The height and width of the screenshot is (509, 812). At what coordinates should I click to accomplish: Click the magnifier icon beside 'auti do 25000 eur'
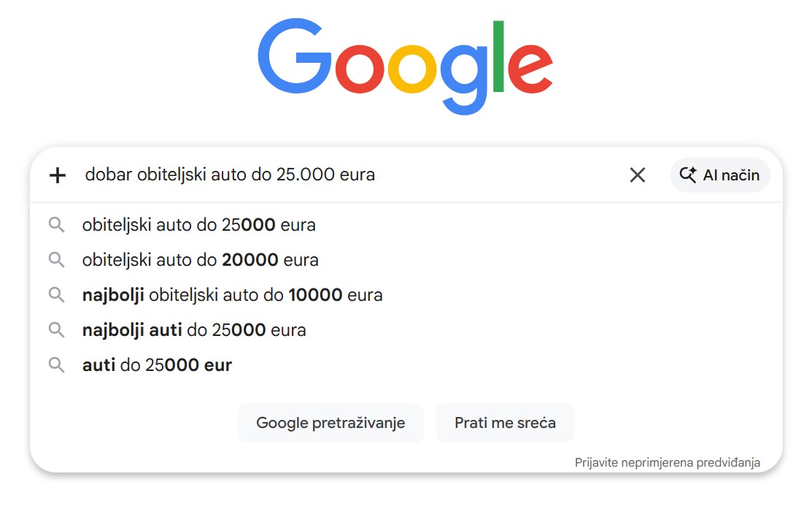click(x=57, y=364)
